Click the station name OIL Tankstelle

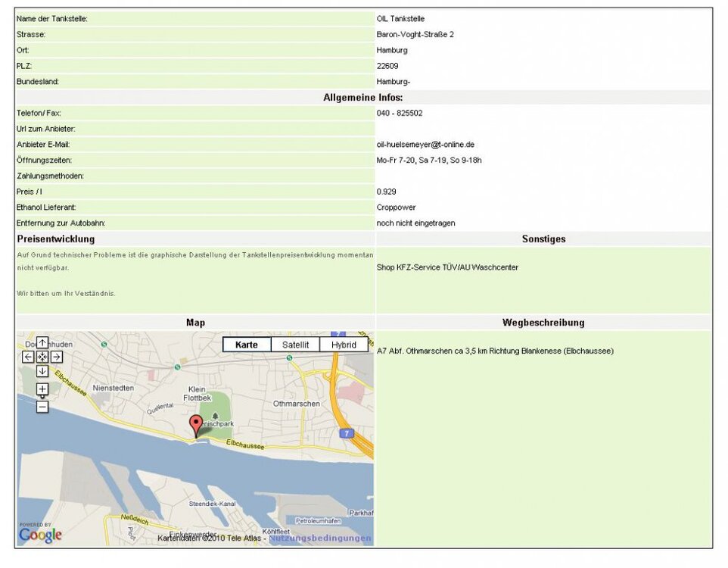click(400, 19)
